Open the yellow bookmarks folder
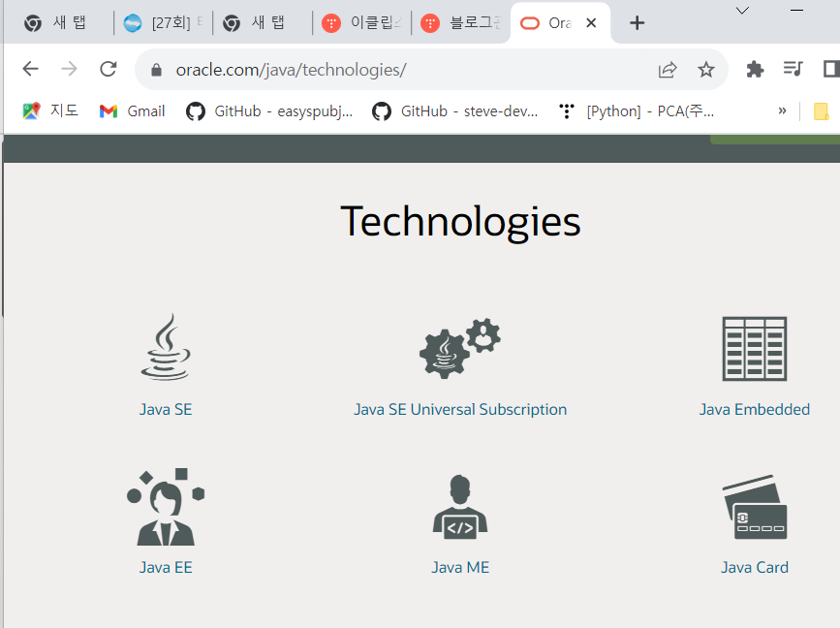The height and width of the screenshot is (628, 840). click(821, 111)
